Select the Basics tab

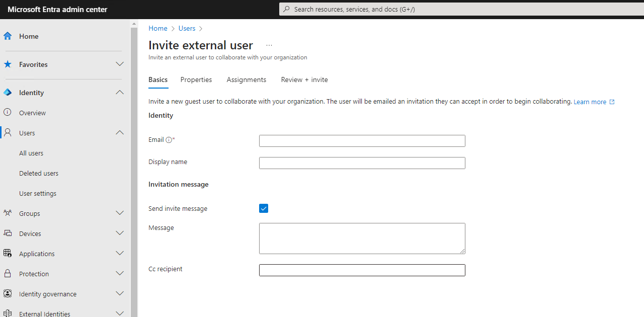pos(158,80)
